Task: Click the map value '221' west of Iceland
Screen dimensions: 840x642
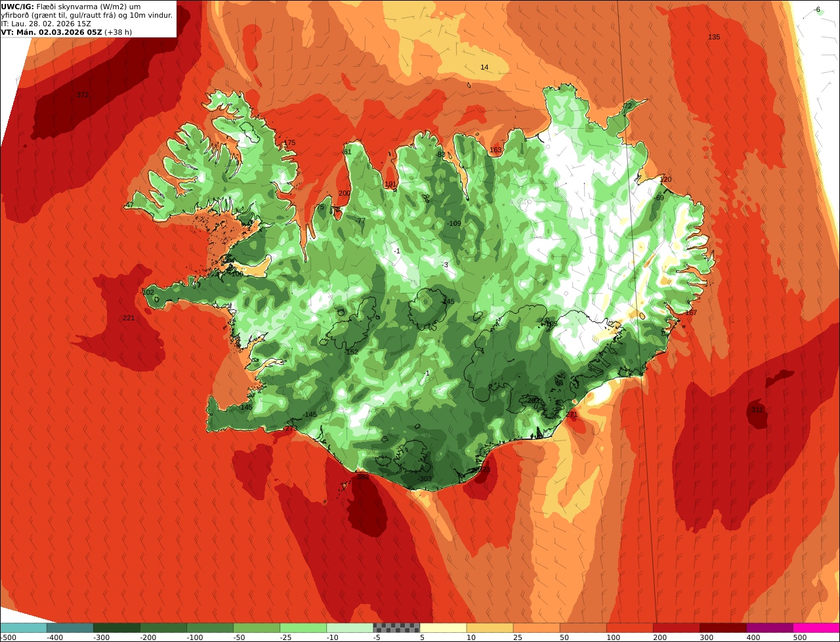Action: click(x=129, y=318)
